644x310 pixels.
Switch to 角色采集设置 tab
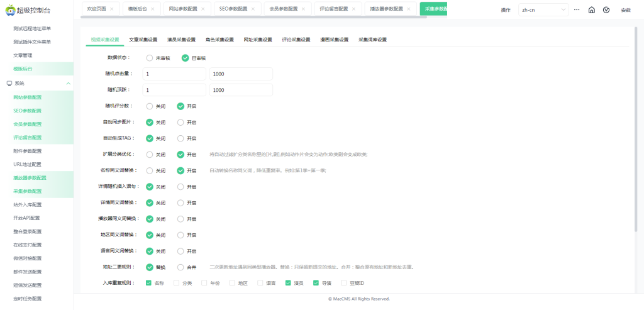click(219, 40)
